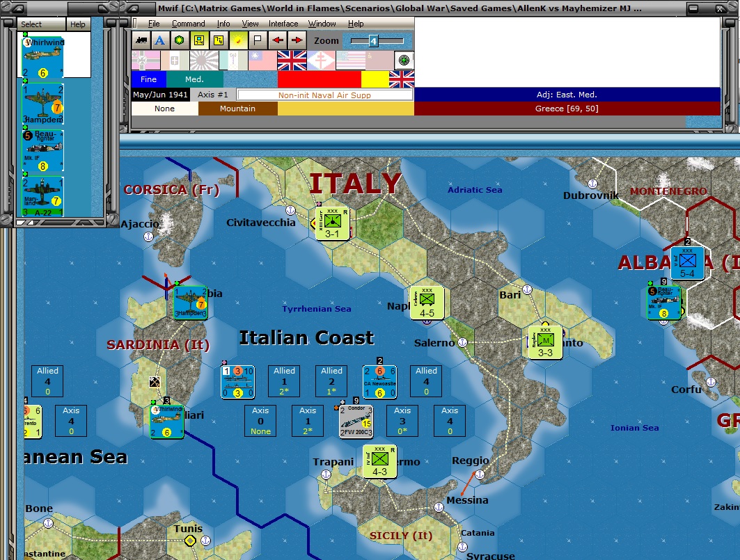
Task: Click the Axis 3 sea box
Action: (x=402, y=421)
